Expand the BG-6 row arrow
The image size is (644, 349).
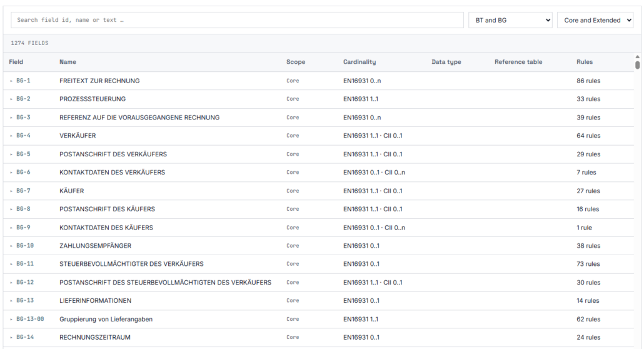pos(11,172)
